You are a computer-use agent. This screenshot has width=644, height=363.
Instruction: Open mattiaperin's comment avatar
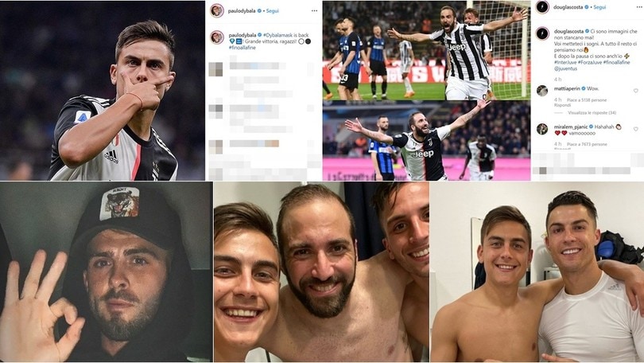[542, 91]
